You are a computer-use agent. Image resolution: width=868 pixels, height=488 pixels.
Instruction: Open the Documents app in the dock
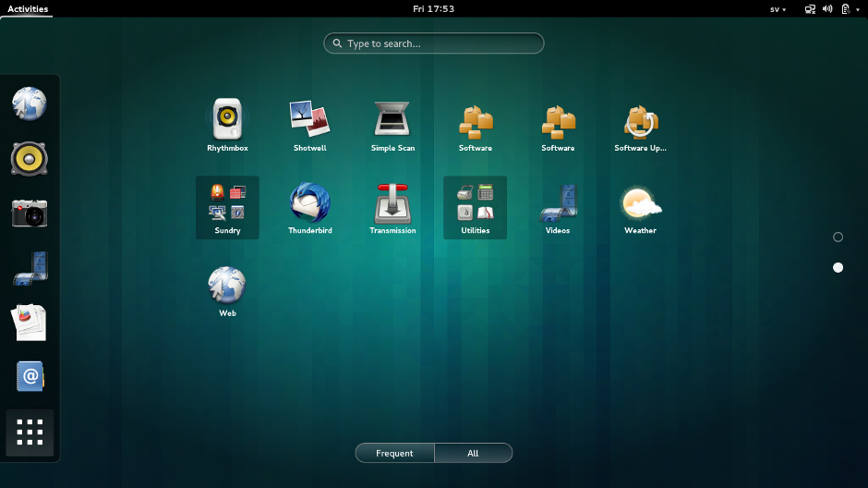(x=30, y=322)
